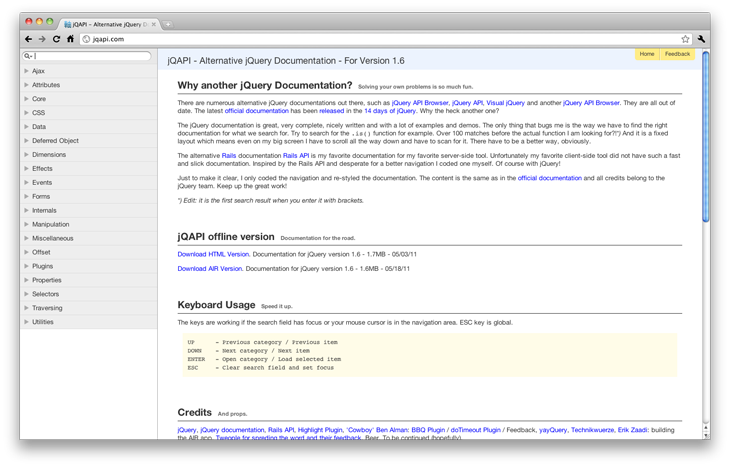Open the Feedback button
This screenshot has width=730, height=467.
(x=677, y=54)
